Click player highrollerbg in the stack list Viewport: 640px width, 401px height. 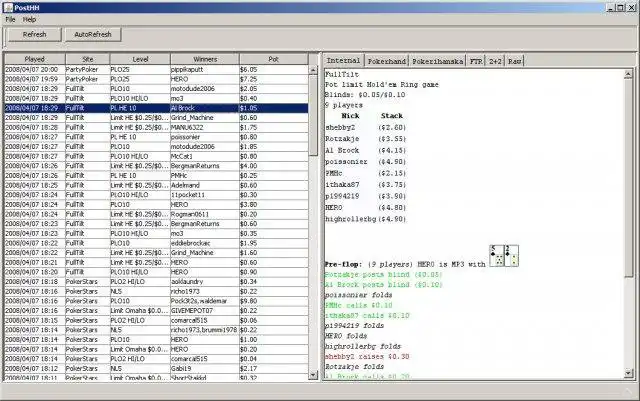pos(351,219)
